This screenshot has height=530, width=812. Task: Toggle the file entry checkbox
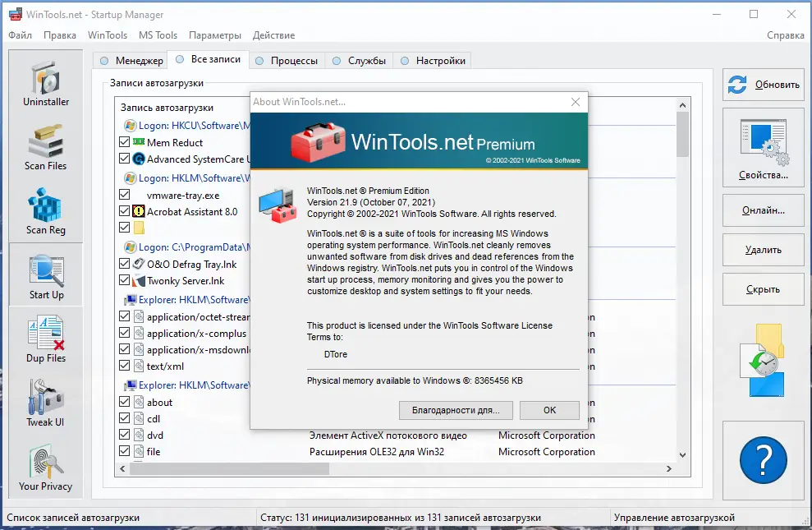pyautogui.click(x=124, y=451)
